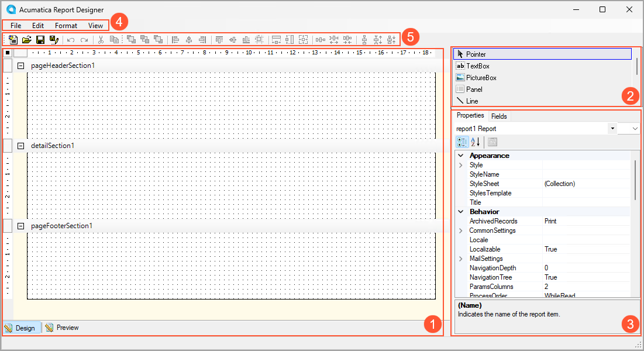Open the View menu
The width and height of the screenshot is (644, 351).
pos(96,26)
